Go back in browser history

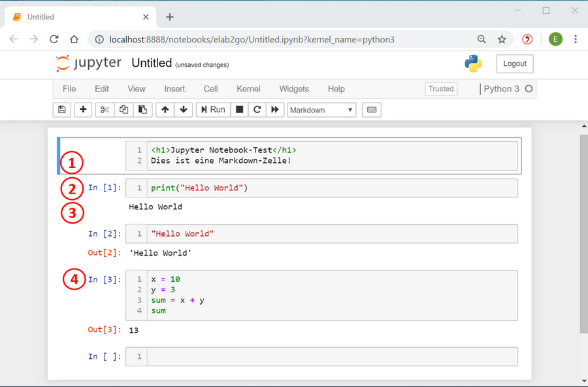[14, 39]
